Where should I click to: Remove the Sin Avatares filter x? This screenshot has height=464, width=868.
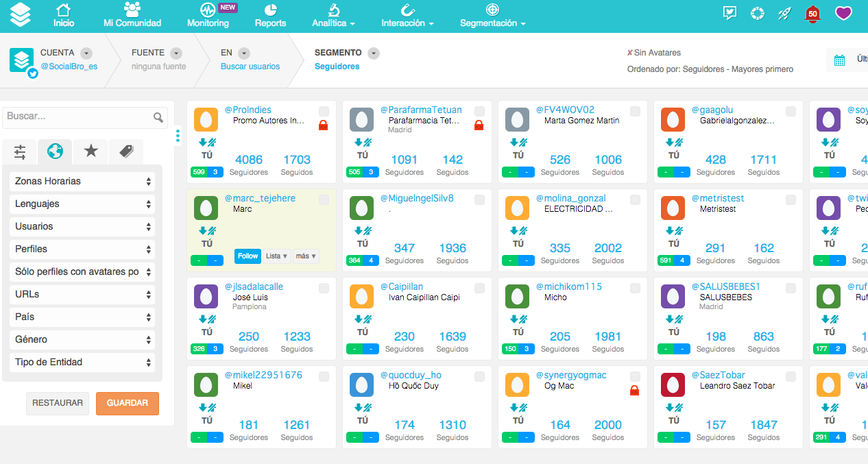coord(630,53)
